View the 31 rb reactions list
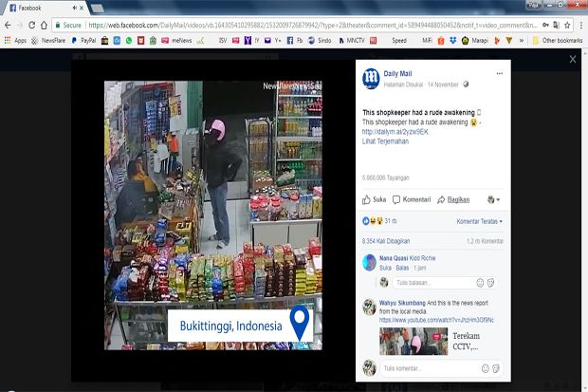This screenshot has height=392, width=588. 379,221
